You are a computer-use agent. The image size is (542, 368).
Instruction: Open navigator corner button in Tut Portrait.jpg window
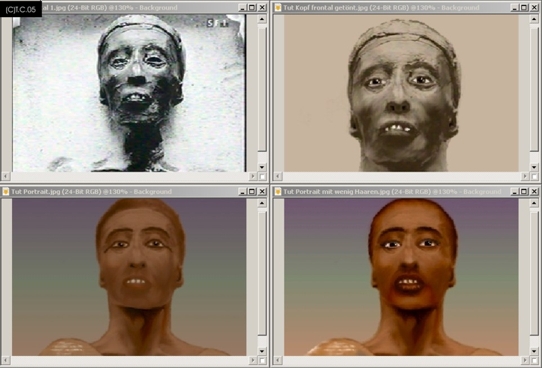pyautogui.click(x=262, y=361)
